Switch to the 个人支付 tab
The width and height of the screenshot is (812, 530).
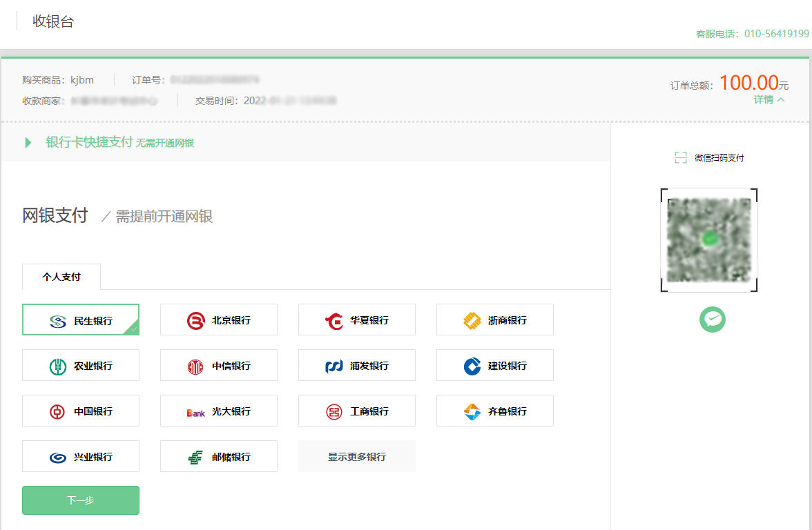click(61, 276)
